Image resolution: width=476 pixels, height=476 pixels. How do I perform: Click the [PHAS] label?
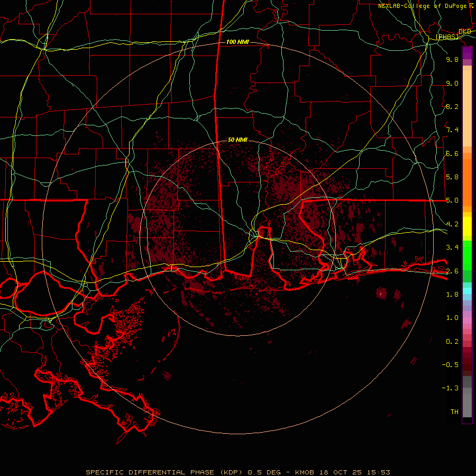[x=447, y=37]
